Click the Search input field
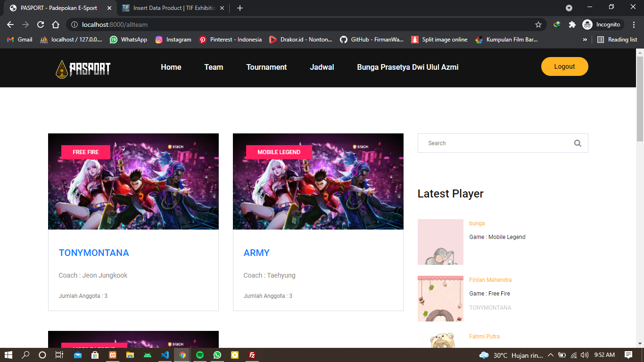 click(495, 143)
